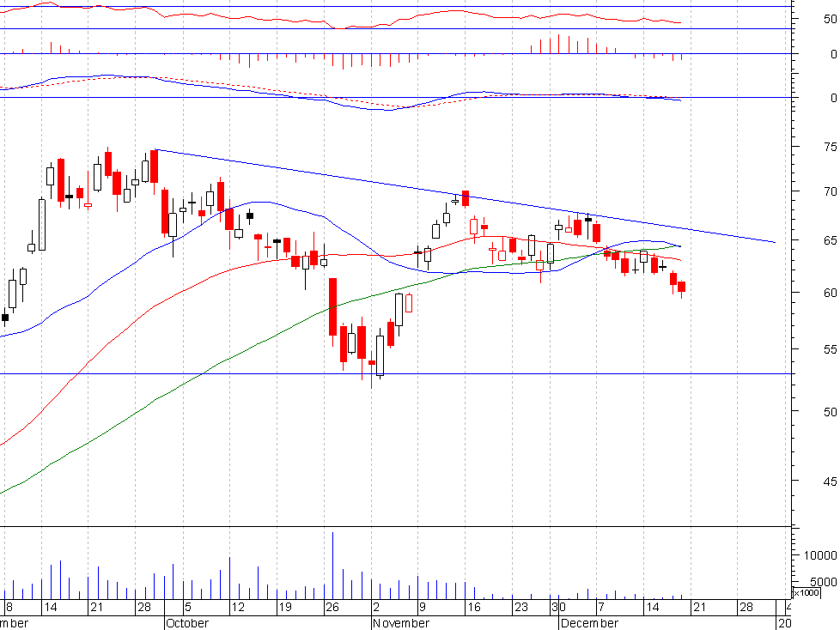This screenshot has width=840, height=630.
Task: Click the date label 7 in December
Action: 601,607
